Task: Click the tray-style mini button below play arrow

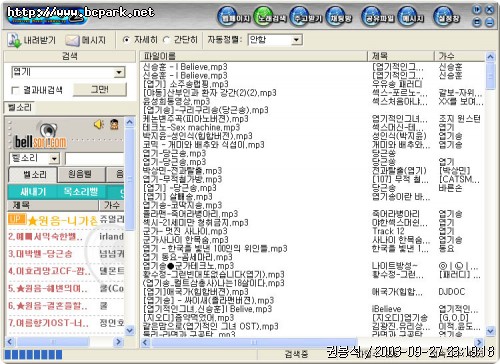Action: click(477, 22)
